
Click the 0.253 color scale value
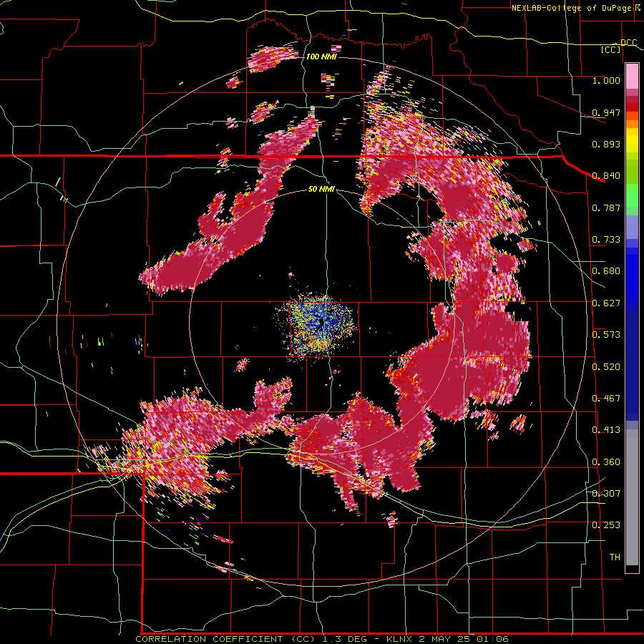tap(606, 525)
